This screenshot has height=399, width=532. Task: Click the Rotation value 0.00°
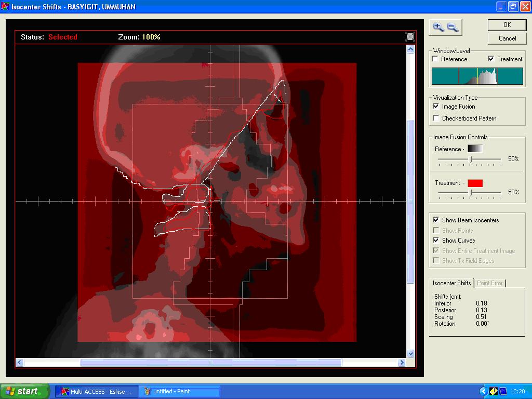(483, 324)
